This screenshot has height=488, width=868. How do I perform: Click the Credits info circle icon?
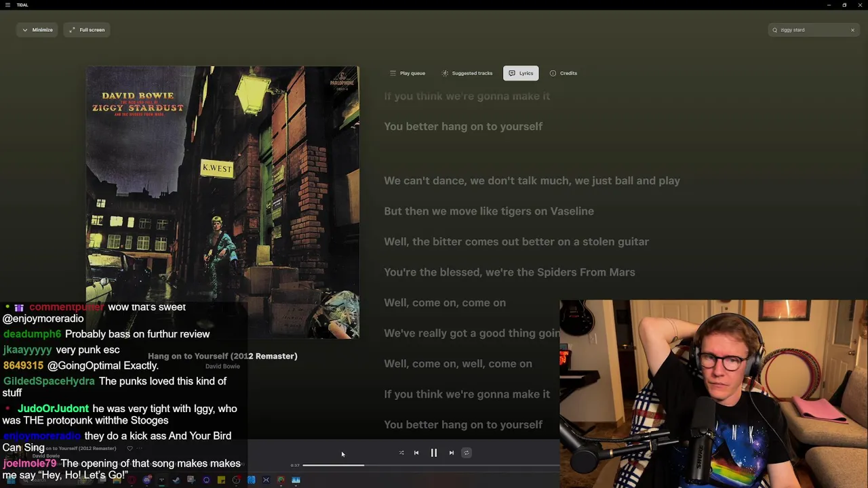(x=553, y=73)
